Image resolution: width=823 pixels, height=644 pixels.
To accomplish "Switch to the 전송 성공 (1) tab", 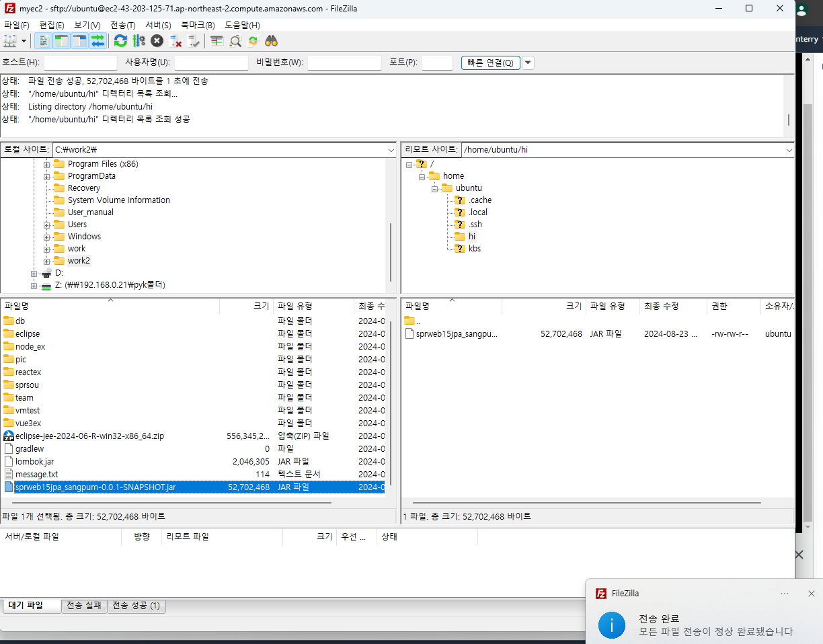I will point(136,606).
